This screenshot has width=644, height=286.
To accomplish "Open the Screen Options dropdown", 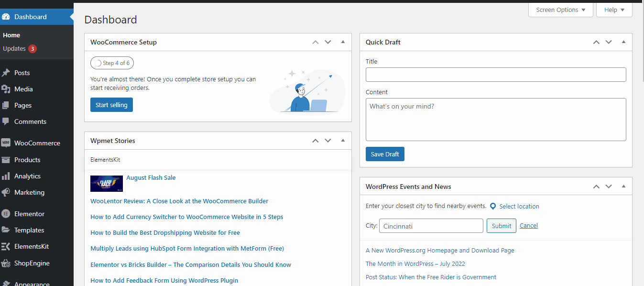I will coord(561,10).
